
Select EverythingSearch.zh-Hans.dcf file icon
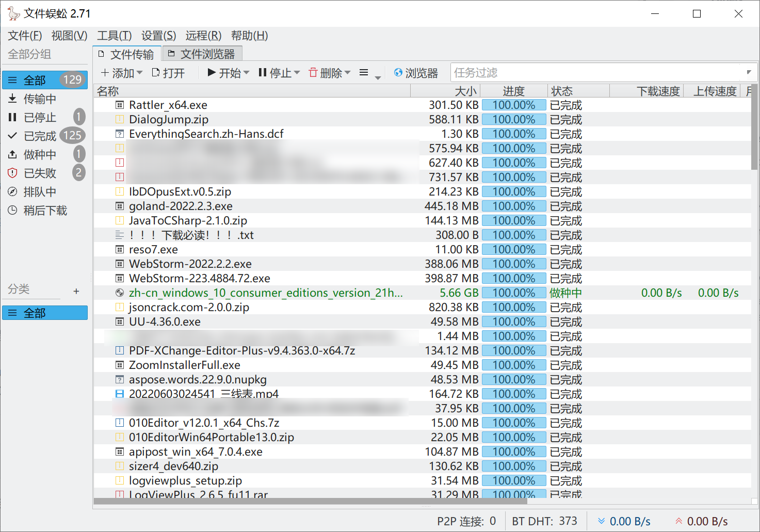120,134
